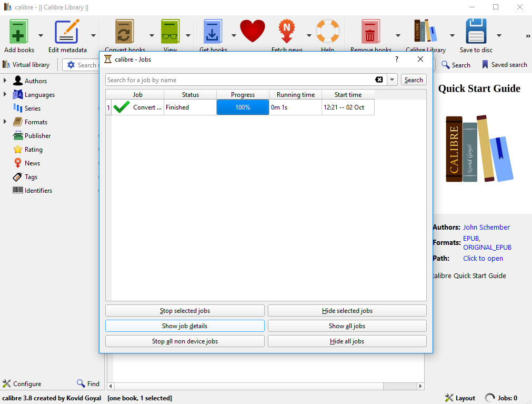Clear the job search field
Screen dimensions: 532x404
click(x=379, y=80)
